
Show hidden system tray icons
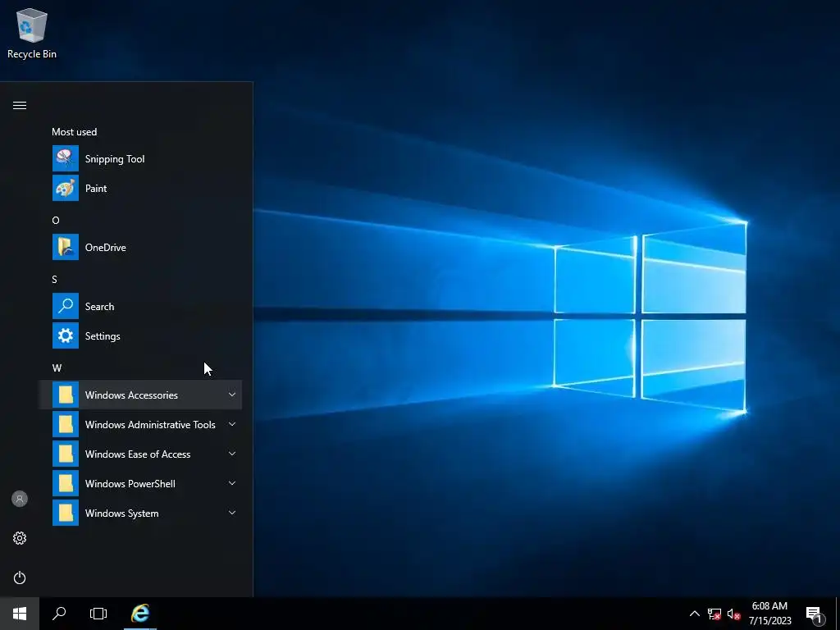[694, 614]
